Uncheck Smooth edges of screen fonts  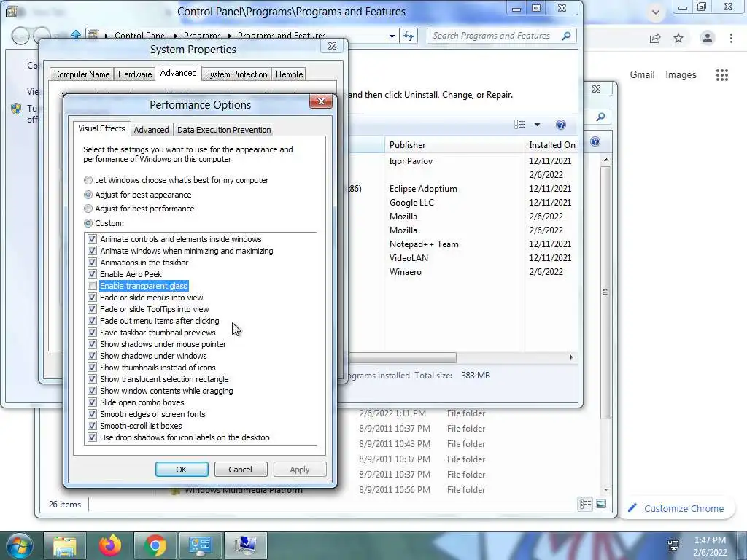[92, 414]
